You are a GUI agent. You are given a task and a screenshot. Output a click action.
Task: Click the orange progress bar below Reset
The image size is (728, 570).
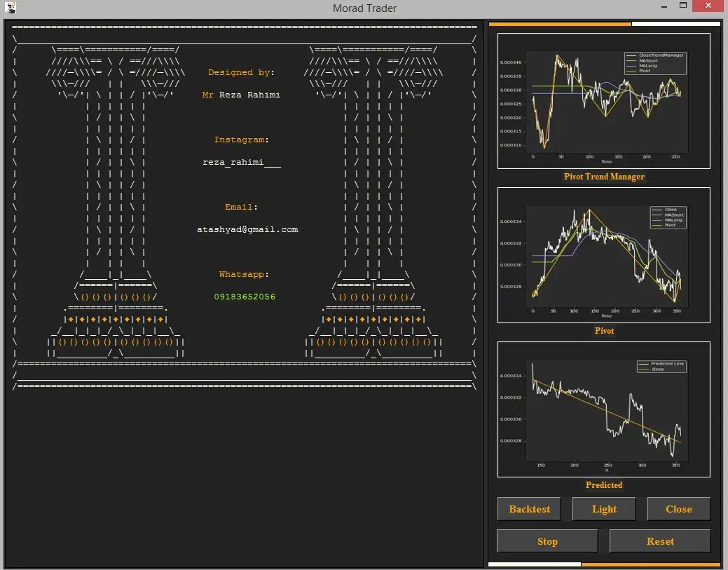coord(650,564)
